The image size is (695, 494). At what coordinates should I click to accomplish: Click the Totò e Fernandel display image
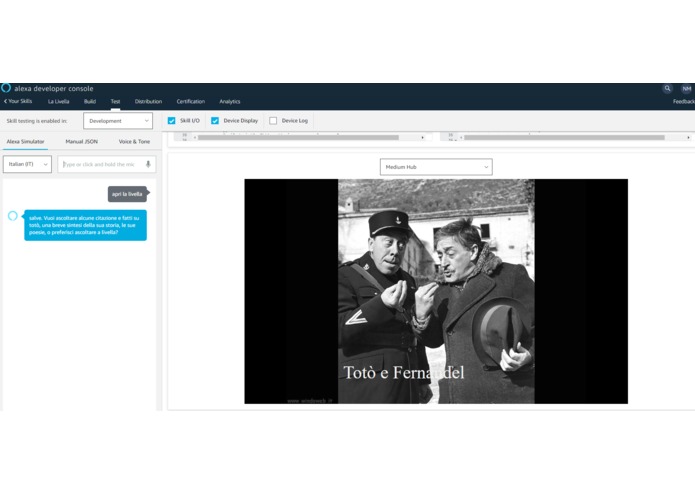(x=436, y=291)
